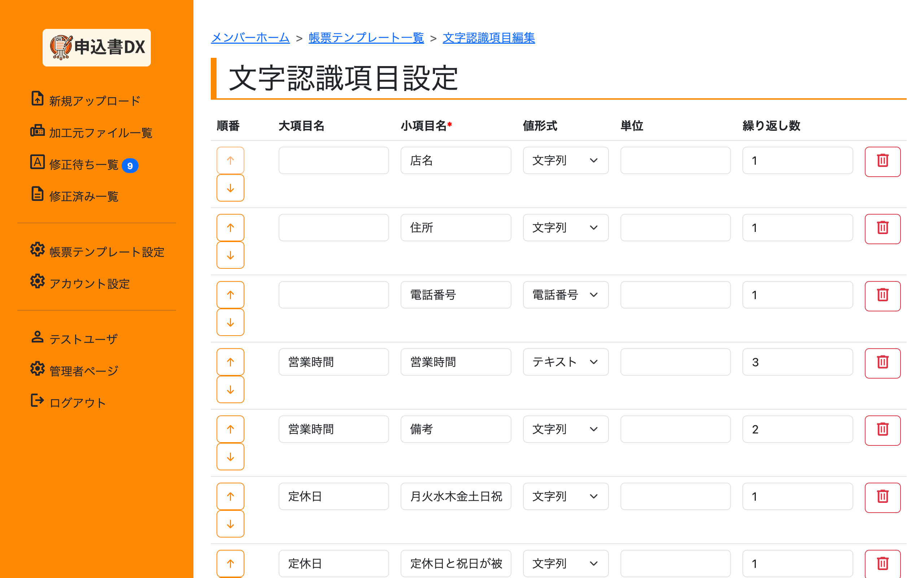924x578 pixels.
Task: Delete the 営業時間 / 営業時間 row
Action: (x=882, y=363)
